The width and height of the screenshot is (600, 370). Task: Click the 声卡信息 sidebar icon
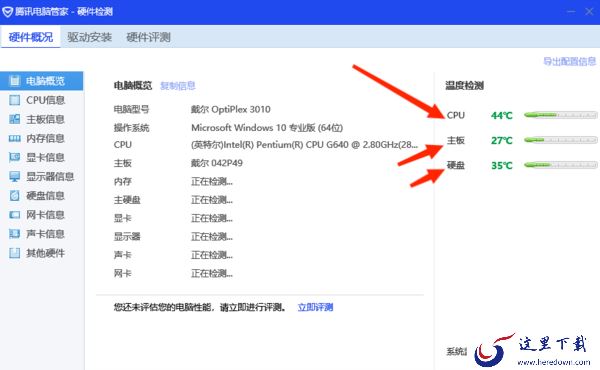point(15,234)
